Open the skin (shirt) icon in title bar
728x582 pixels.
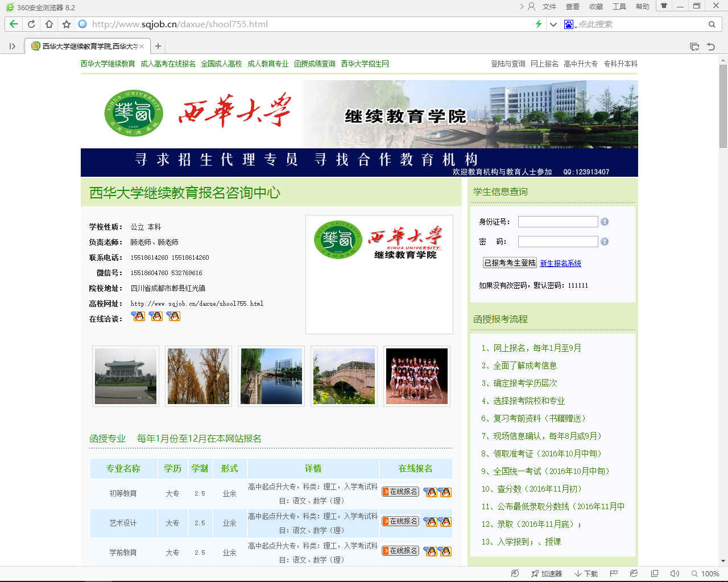[x=663, y=6]
